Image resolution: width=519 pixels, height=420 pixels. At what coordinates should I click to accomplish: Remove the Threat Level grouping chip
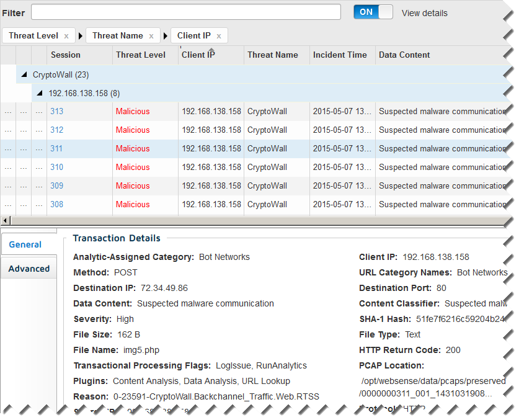pyautogui.click(x=66, y=36)
